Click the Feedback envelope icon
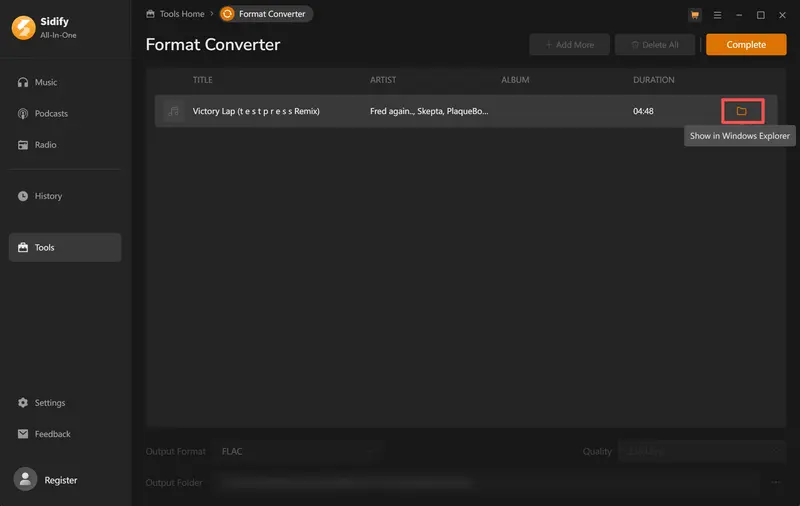 23,434
